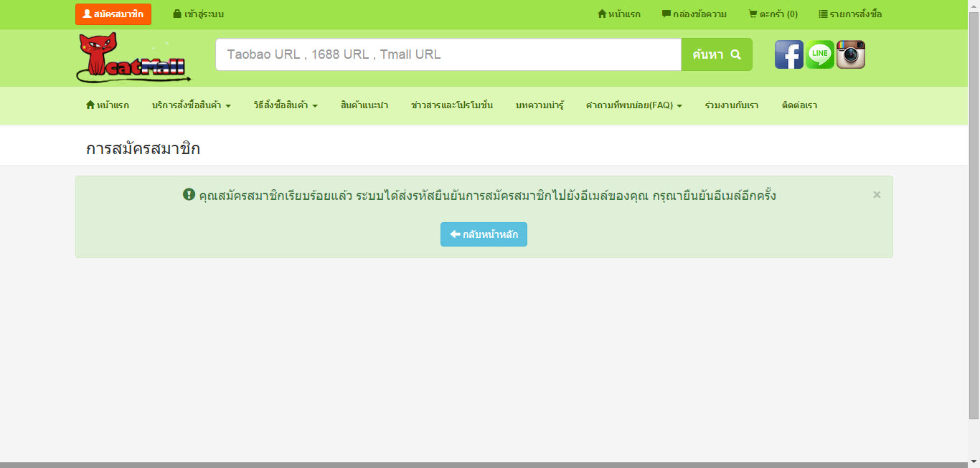Click the green ค้นหา search button
Viewport: 980px width, 468px height.
pyautogui.click(x=717, y=54)
